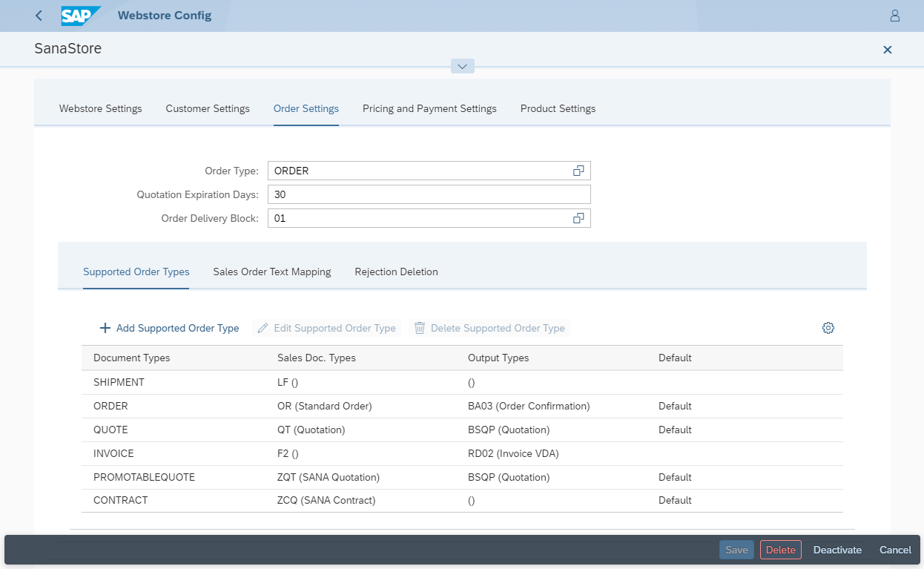Add a Supported Order Type
The image size is (924, 569).
pyautogui.click(x=169, y=328)
